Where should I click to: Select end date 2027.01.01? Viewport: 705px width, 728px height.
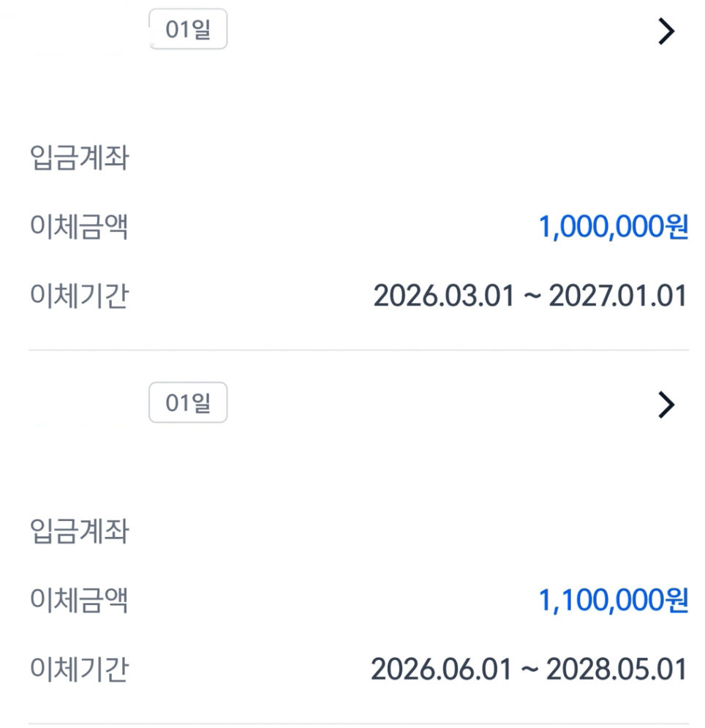click(x=618, y=296)
